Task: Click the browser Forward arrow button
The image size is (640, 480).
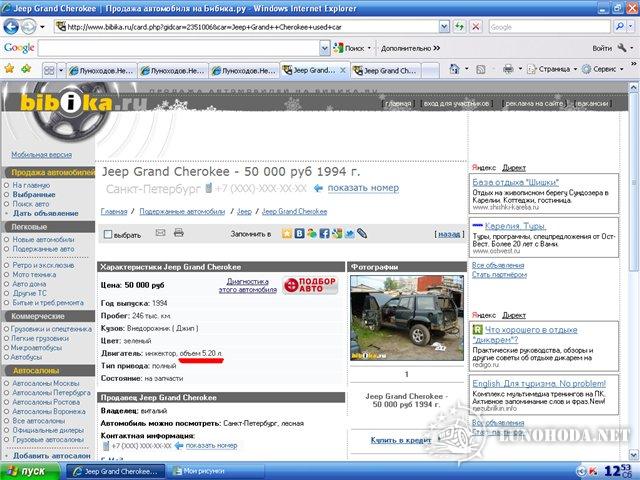Action: point(28,27)
